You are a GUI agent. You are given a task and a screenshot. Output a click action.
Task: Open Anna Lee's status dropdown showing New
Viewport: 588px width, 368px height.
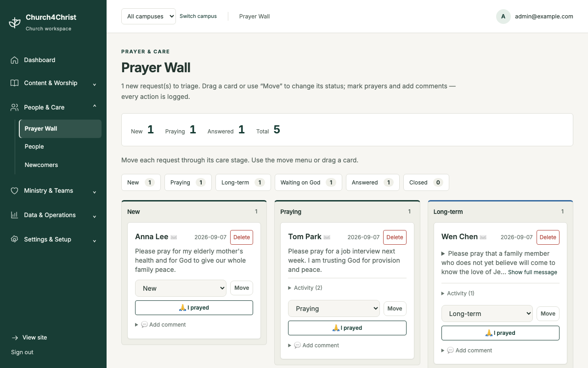click(x=181, y=288)
